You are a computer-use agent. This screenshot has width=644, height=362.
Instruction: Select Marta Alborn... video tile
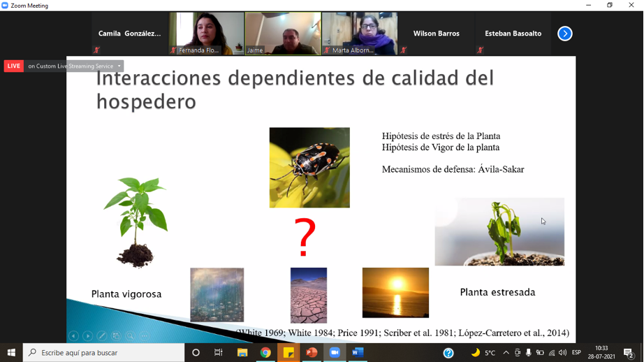[x=360, y=34]
